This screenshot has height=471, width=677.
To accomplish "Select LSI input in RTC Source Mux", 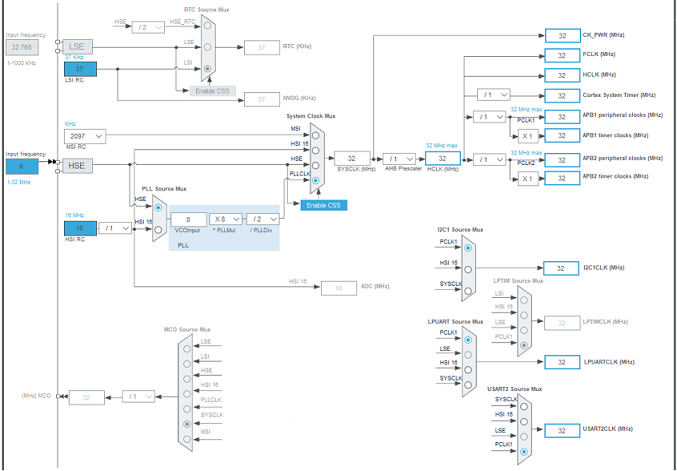I will tap(208, 68).
